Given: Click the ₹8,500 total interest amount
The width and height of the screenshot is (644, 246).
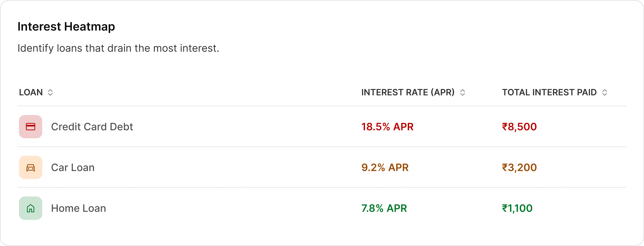Looking at the screenshot, I should point(519,127).
